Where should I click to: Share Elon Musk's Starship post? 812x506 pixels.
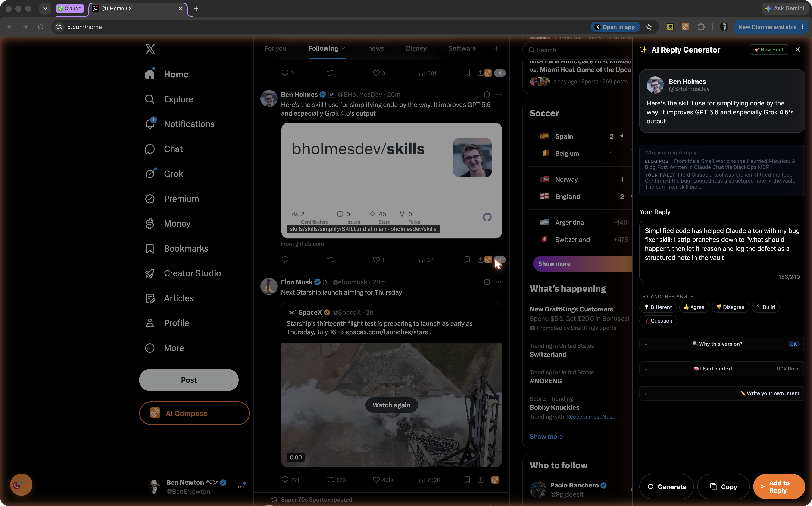480,480
